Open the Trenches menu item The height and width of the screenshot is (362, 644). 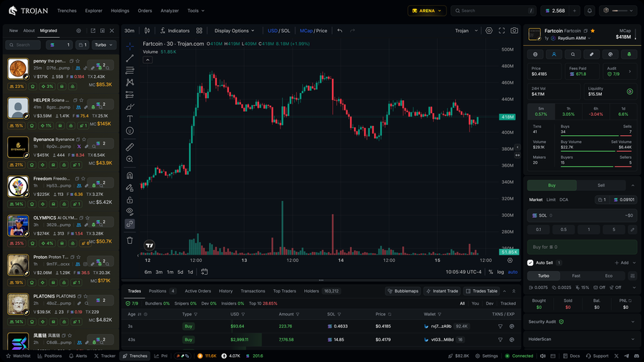(x=67, y=11)
